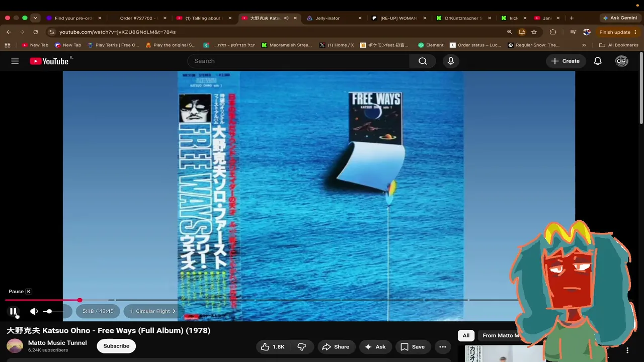Open the Ask AI button
Image resolution: width=644 pixels, height=362 pixels.
375,347
